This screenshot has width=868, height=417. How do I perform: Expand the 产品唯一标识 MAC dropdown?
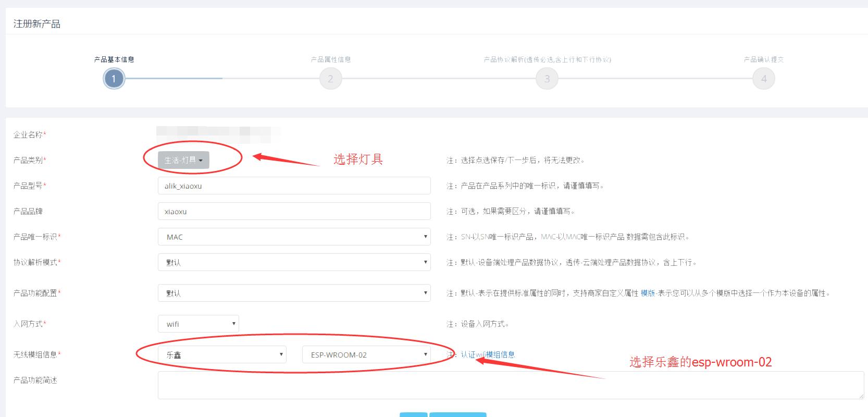click(x=294, y=237)
